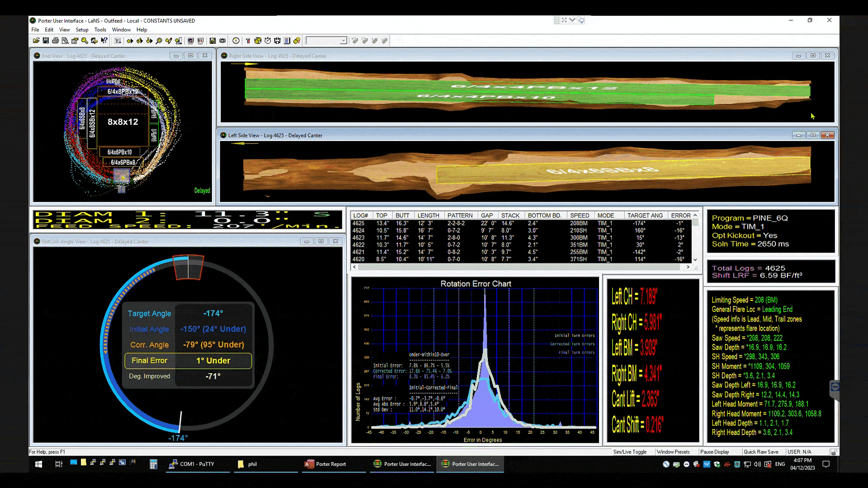868x488 pixels.
Task: Open the properties icon in the toolbar
Action: pyautogui.click(x=75, y=41)
